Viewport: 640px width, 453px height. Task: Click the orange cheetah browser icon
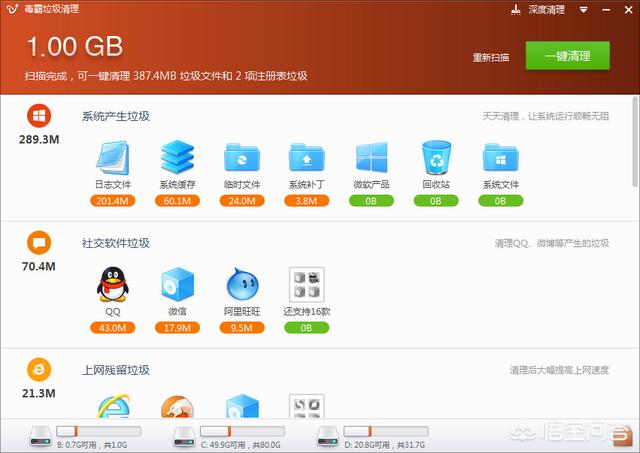pyautogui.click(x=177, y=406)
